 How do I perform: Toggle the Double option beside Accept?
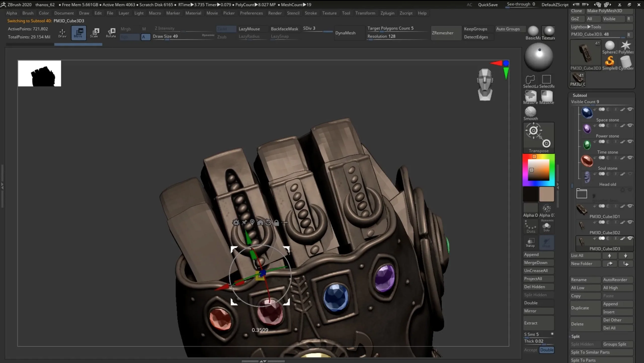point(547,350)
